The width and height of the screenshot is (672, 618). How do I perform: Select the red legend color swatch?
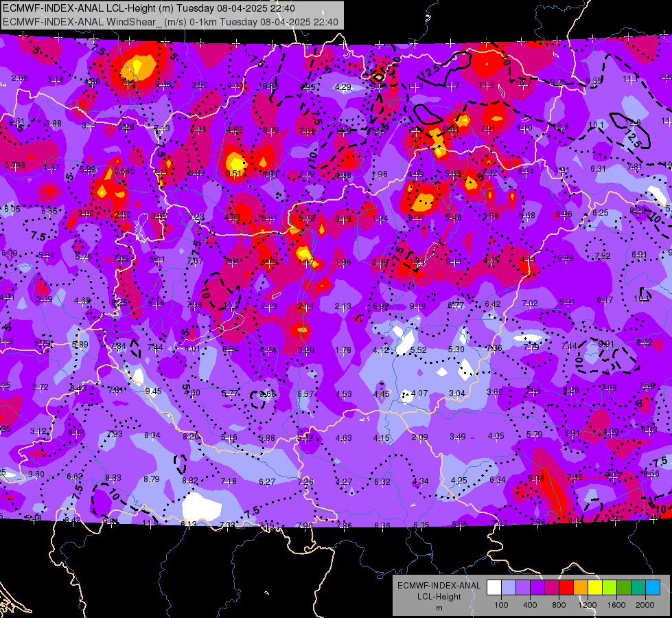pos(566,588)
